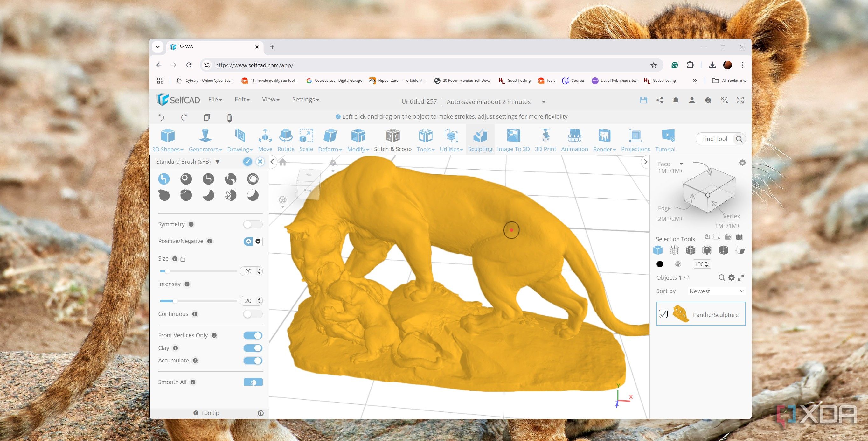This screenshot has width=868, height=441.
Task: Expand the Standard Brush dropdown arrow
Action: coord(218,162)
